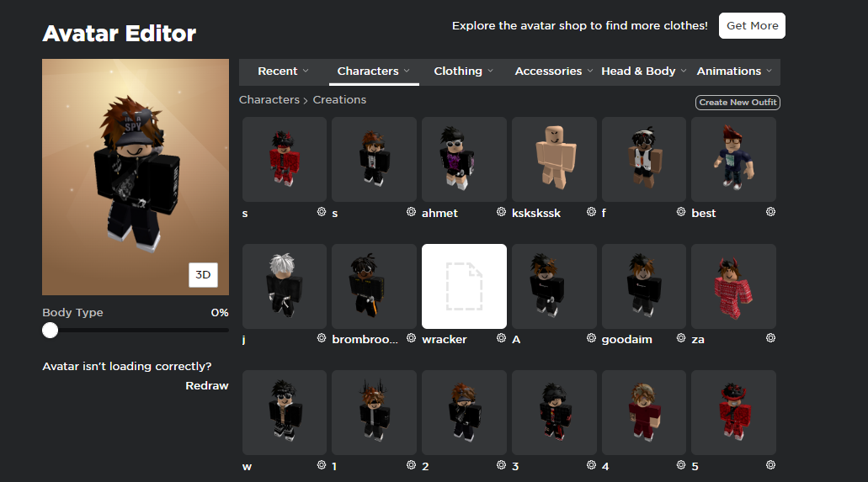Image resolution: width=868 pixels, height=482 pixels.
Task: Click the Redraw link
Action: pos(207,386)
